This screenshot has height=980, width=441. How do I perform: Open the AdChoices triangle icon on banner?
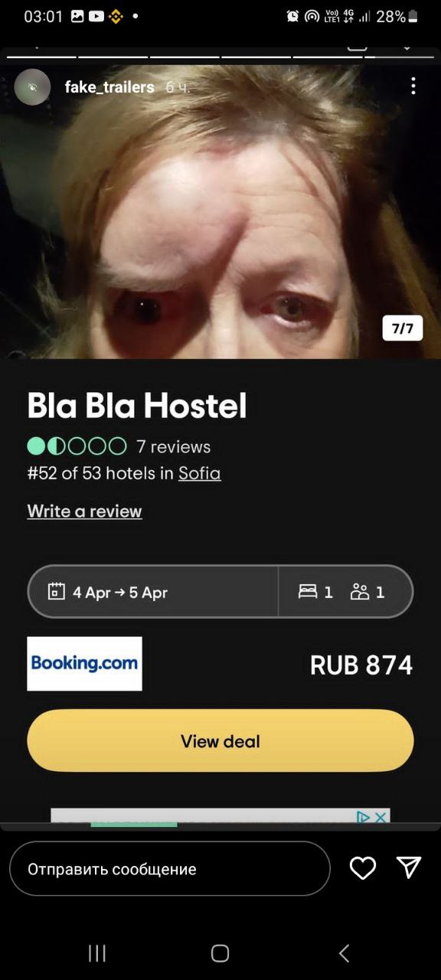click(364, 816)
